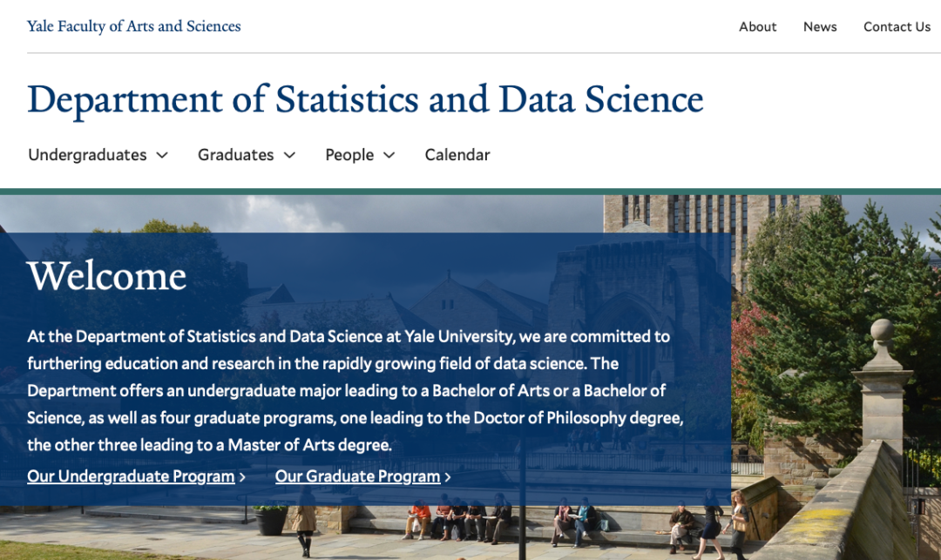This screenshot has height=560, width=941.
Task: Visit the News page
Action: (820, 27)
